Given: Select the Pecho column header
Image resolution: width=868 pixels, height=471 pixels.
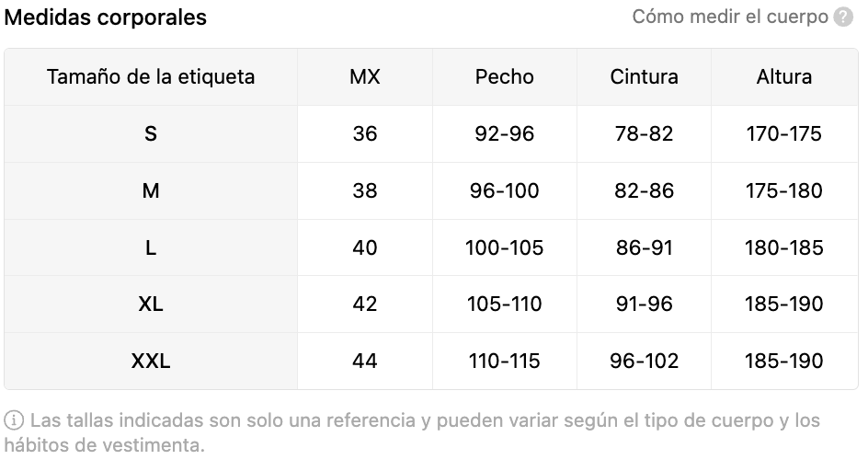Looking at the screenshot, I should 504,77.
